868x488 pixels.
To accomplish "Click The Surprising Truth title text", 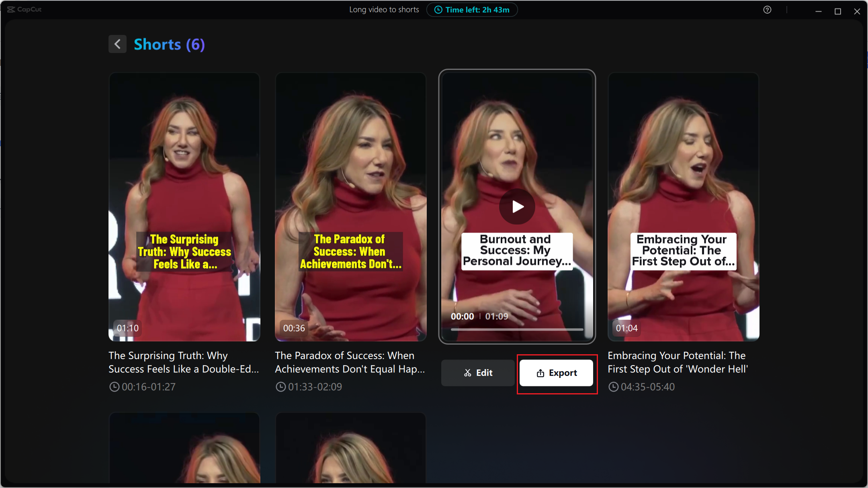I will tap(184, 362).
